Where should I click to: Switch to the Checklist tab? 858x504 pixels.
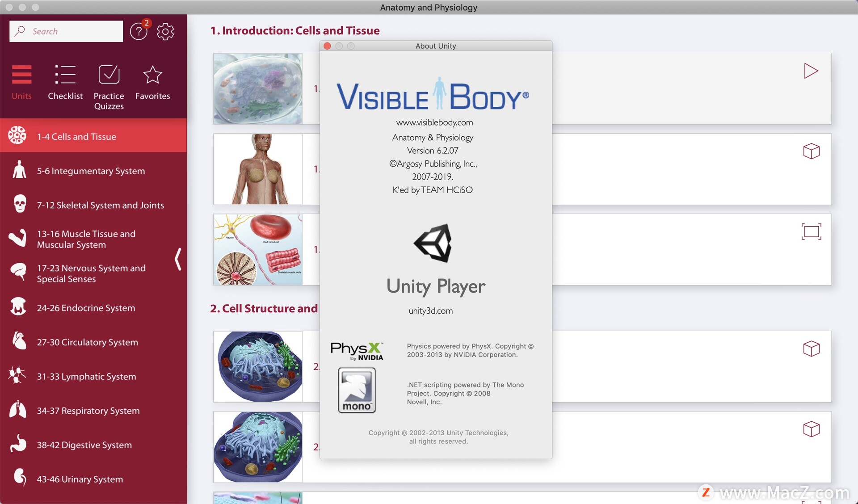[65, 82]
